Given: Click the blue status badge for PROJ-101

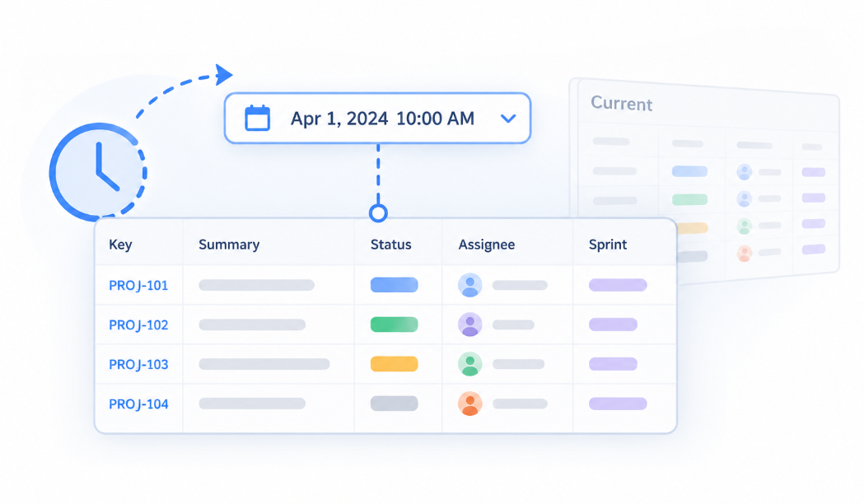Looking at the screenshot, I should [394, 285].
